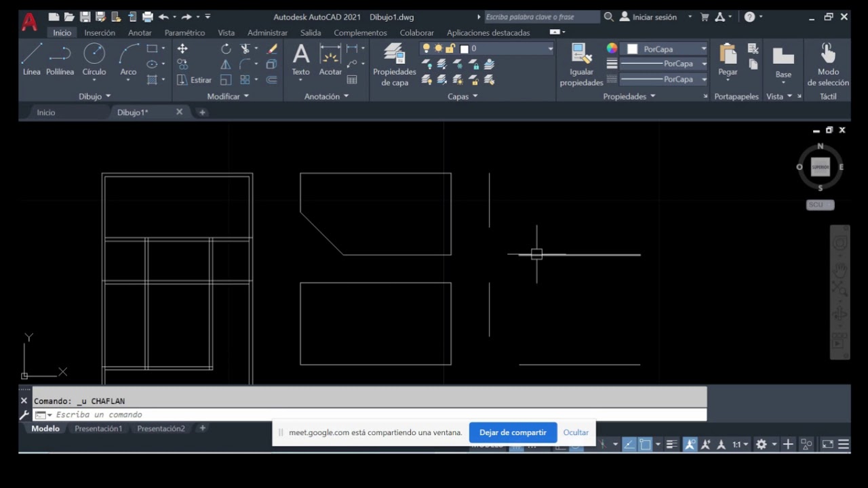This screenshot has width=868, height=488.
Task: Choose the ellipse draw tool
Action: [x=152, y=64]
